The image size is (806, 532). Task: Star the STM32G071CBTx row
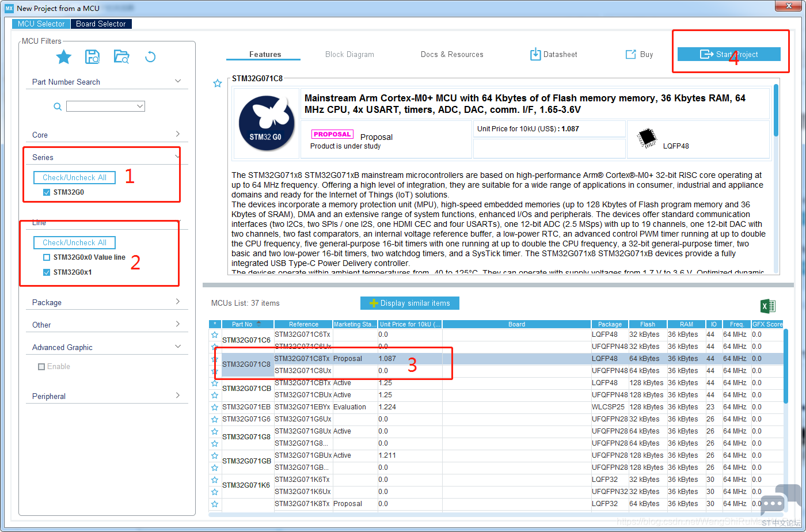point(215,383)
